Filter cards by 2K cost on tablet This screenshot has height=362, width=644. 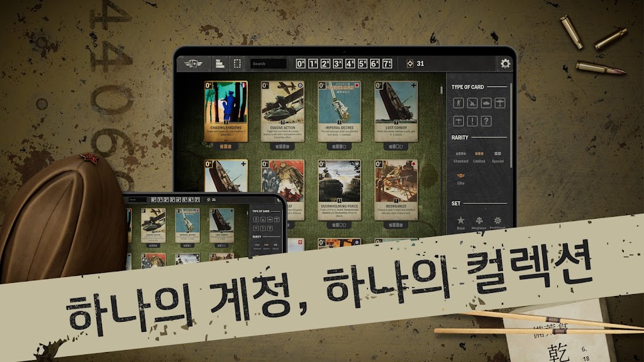tap(326, 63)
